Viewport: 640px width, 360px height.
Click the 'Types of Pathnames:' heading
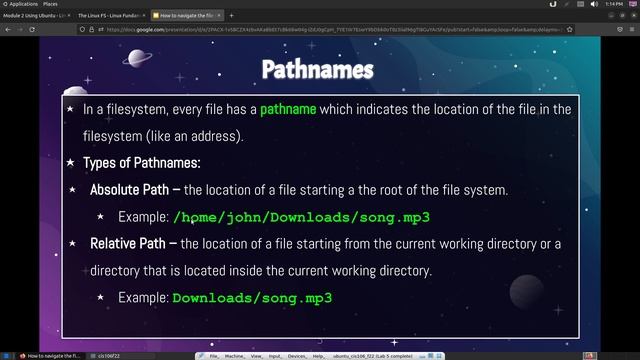coord(142,163)
